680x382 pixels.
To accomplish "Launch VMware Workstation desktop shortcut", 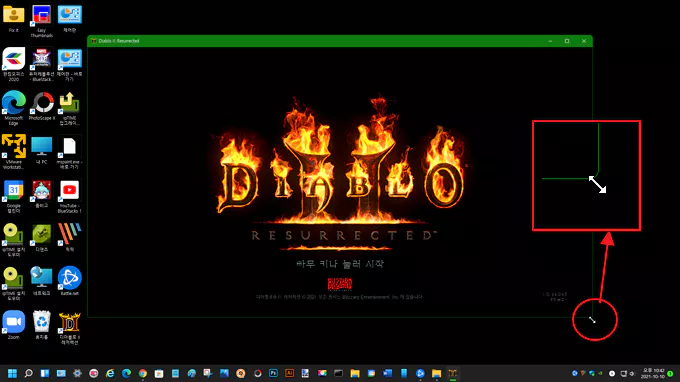I will pyautogui.click(x=13, y=152).
